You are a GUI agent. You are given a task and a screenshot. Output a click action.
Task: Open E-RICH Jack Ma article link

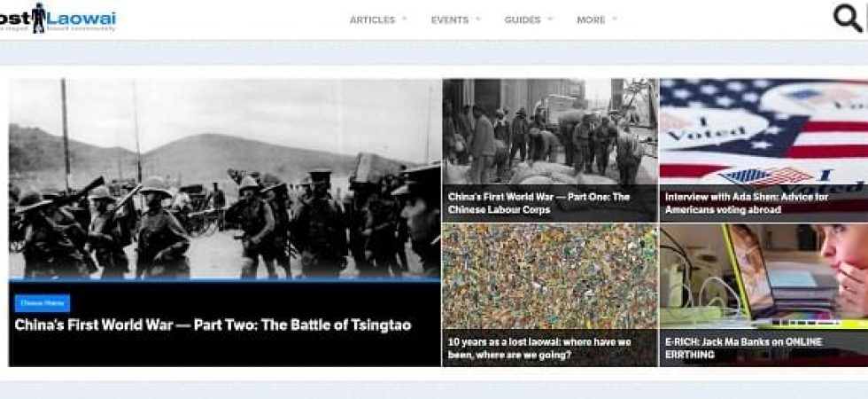point(743,348)
